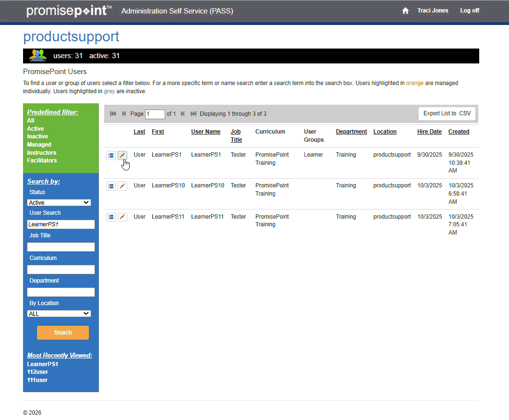Click edit pencil icon for LearnerPS1
The width and height of the screenshot is (509, 420).
pyautogui.click(x=122, y=155)
